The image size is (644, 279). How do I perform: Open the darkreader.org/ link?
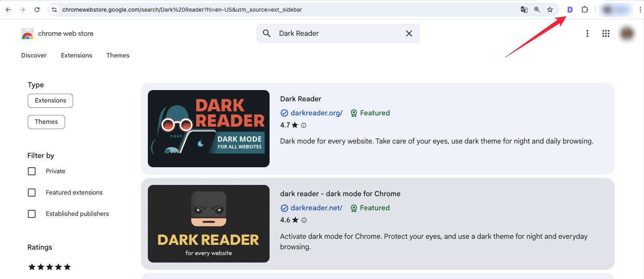tap(317, 113)
